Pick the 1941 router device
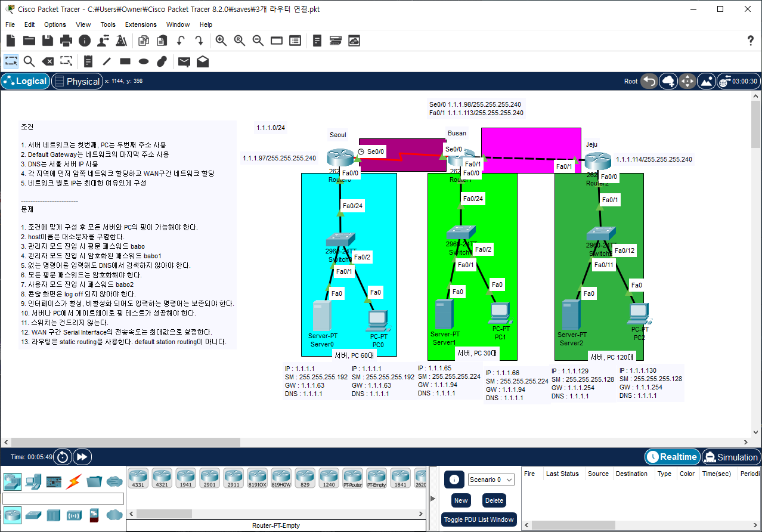Viewport: 762px width, 532px height. point(185,478)
